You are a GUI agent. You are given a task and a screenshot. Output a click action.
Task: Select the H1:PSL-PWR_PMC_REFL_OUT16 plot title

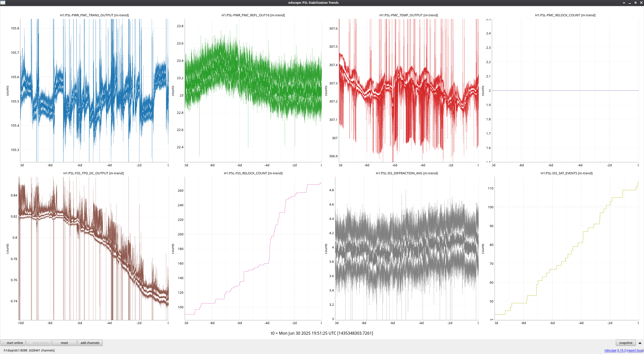click(x=253, y=15)
